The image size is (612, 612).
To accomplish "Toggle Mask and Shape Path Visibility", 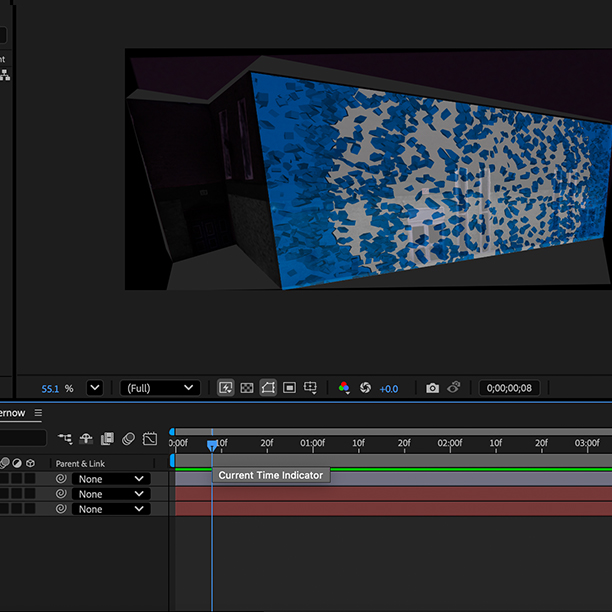I will point(268,388).
